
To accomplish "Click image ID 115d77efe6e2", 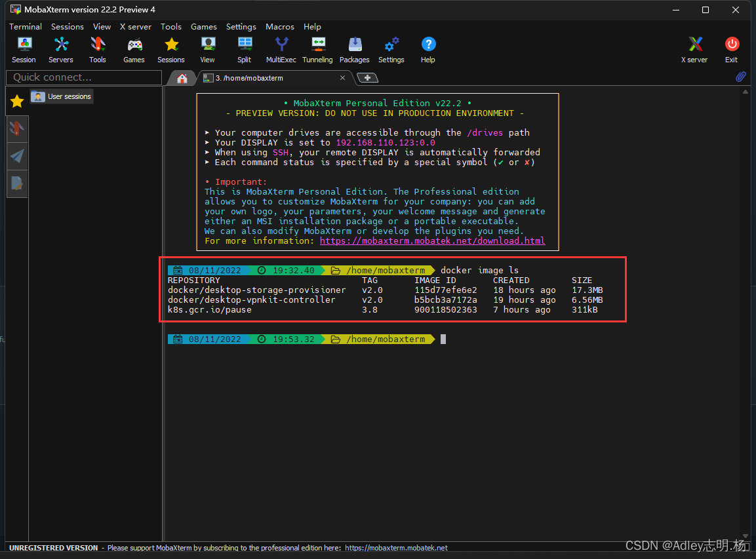I will coord(445,290).
